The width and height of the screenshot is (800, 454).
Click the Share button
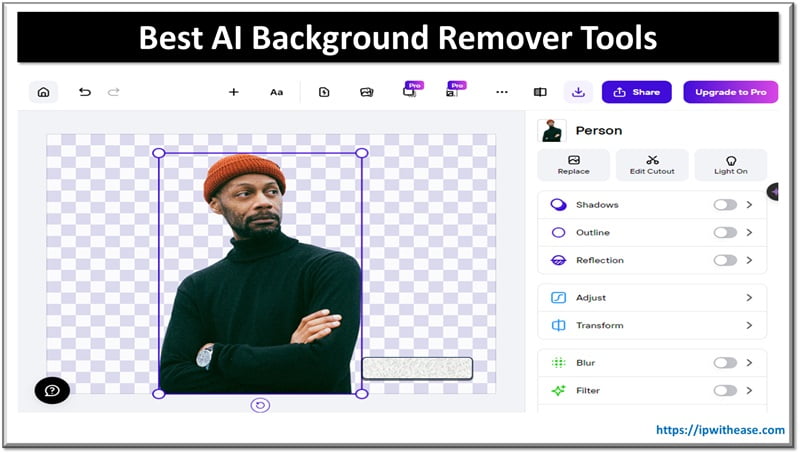pos(637,92)
